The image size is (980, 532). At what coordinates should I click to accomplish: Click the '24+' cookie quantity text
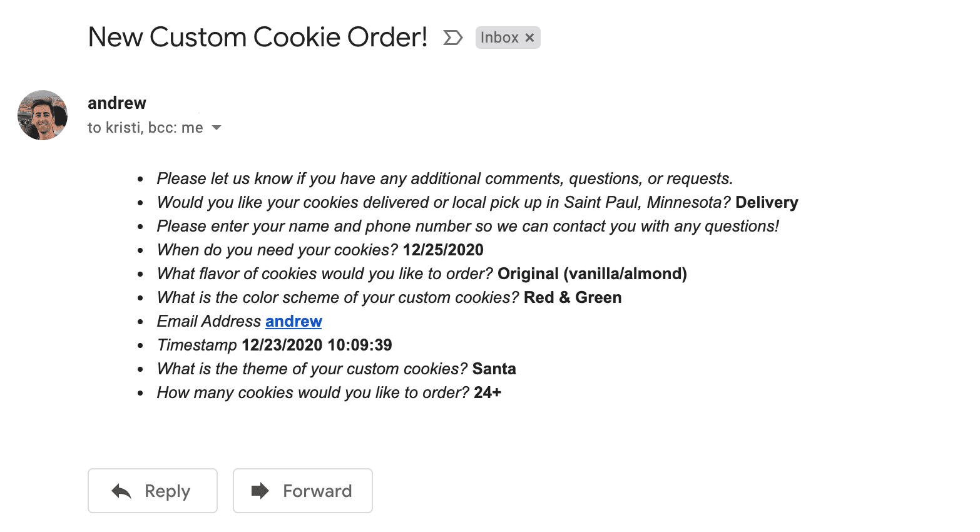(487, 392)
